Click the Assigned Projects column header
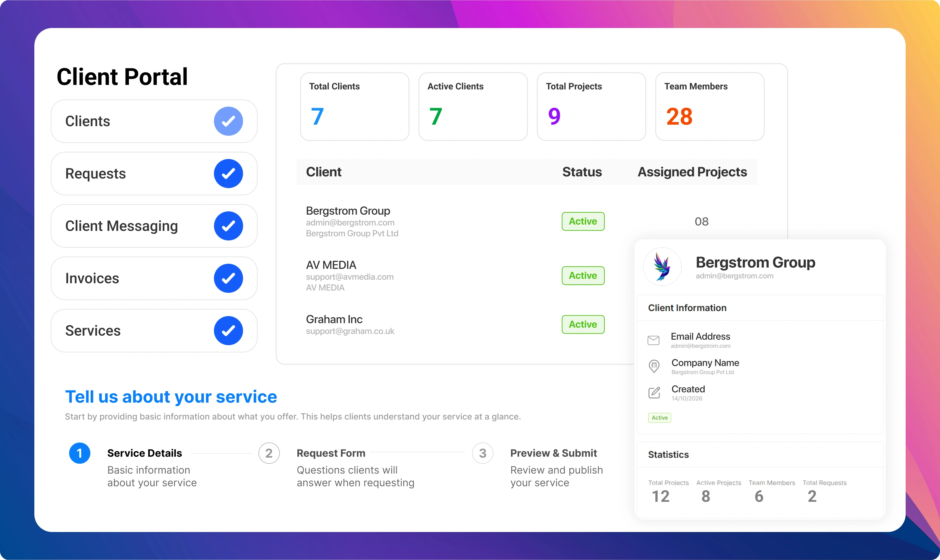 click(692, 172)
